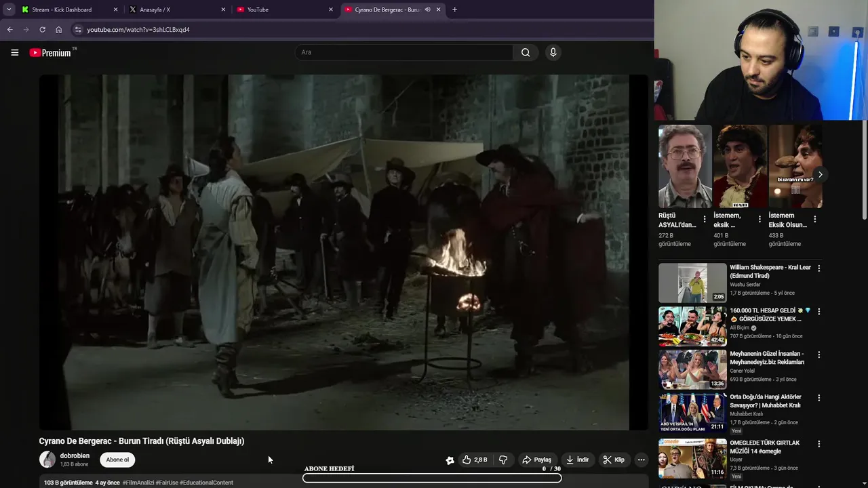This screenshot has width=868, height=488.
Task: Open options menu for Kral Lear video
Action: [x=818, y=268]
